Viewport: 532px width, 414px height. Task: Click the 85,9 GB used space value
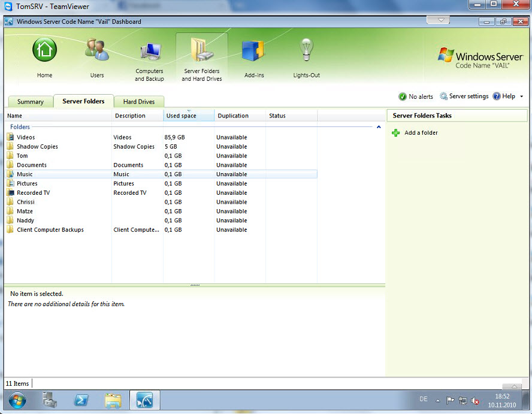pos(174,137)
